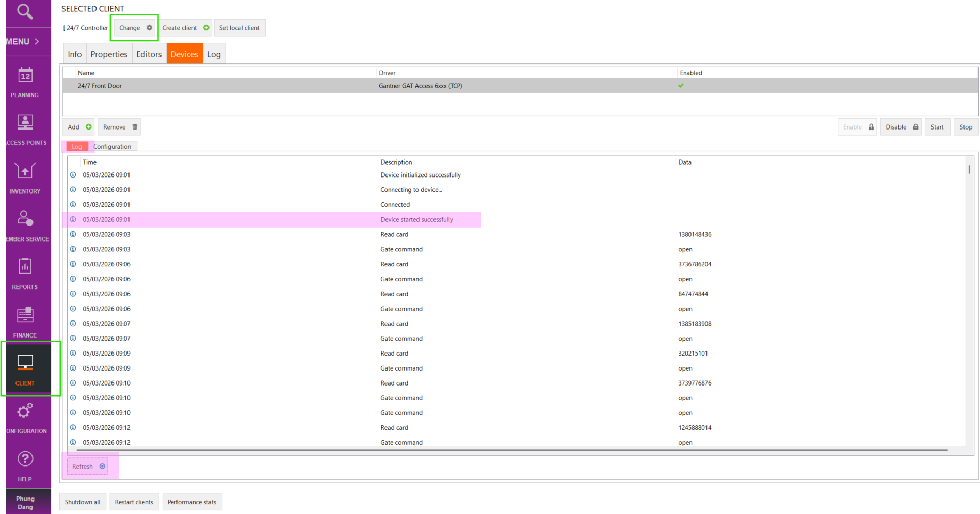The width and height of the screenshot is (980, 514).
Task: Open the Inventory section
Action: point(25,178)
